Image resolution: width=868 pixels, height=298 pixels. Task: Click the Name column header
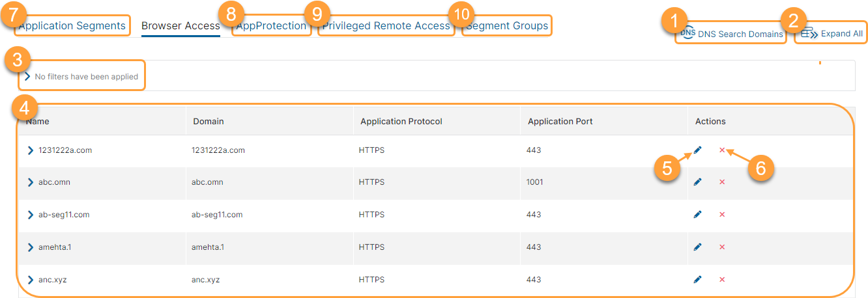(38, 122)
